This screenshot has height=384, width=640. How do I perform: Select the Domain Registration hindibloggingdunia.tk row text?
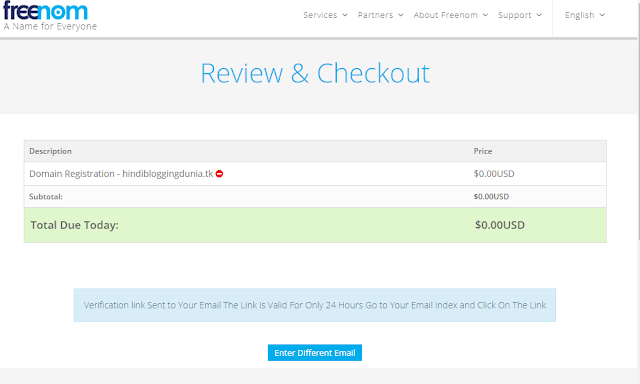[121, 174]
